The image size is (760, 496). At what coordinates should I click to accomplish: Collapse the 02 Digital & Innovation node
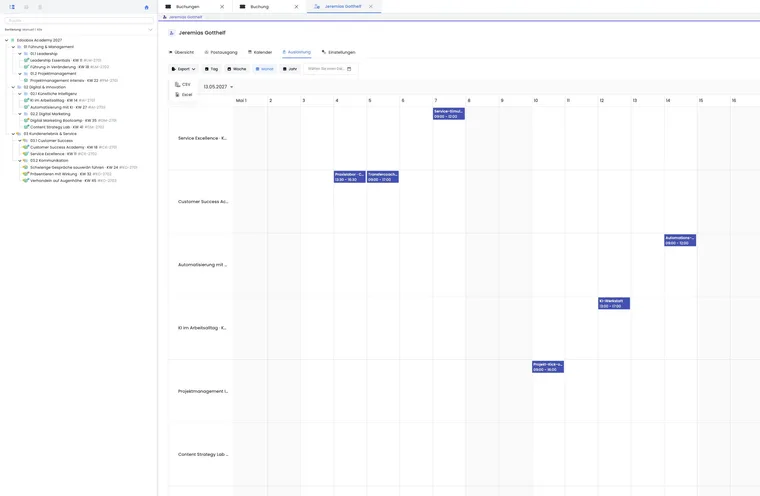point(13,87)
